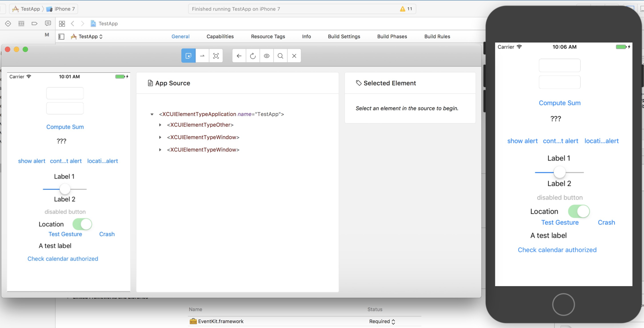The height and width of the screenshot is (328, 644).
Task: Activate the Select Elements inspector tool
Action: click(188, 56)
